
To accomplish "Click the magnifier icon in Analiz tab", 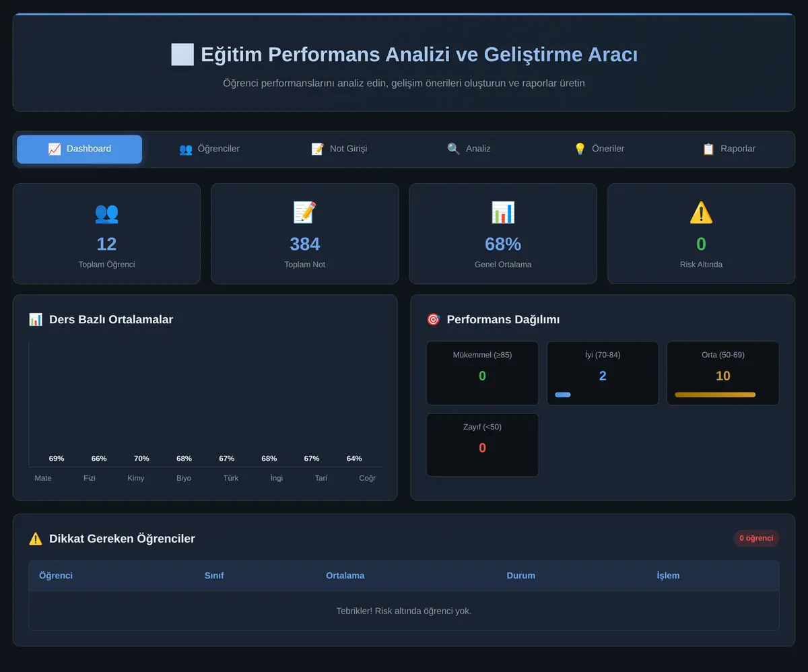I will pos(454,149).
